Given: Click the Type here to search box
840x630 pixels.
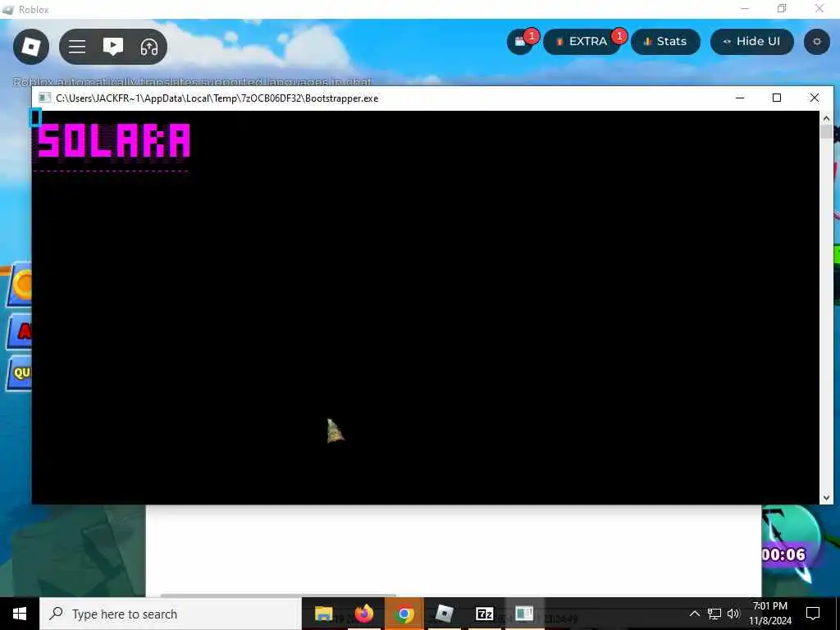Looking at the screenshot, I should tap(171, 614).
